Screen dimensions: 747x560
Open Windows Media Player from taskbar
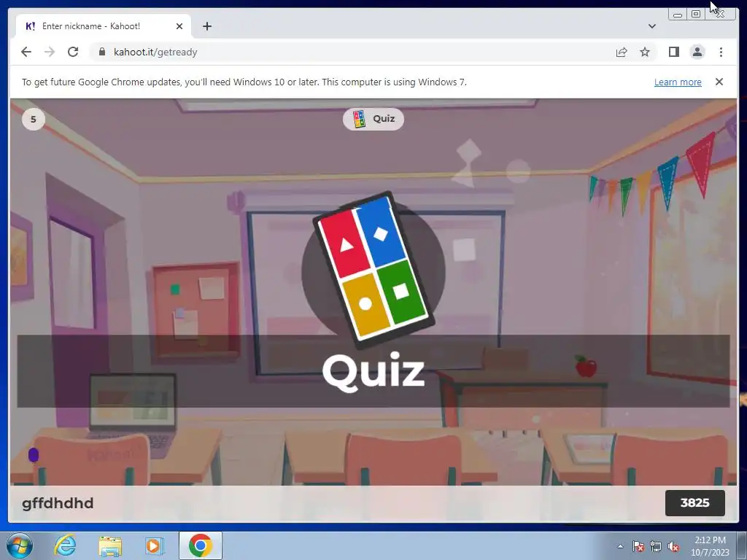tap(154, 545)
